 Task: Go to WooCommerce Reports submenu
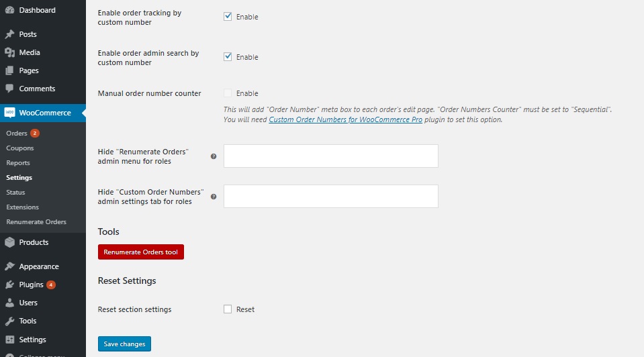point(18,162)
